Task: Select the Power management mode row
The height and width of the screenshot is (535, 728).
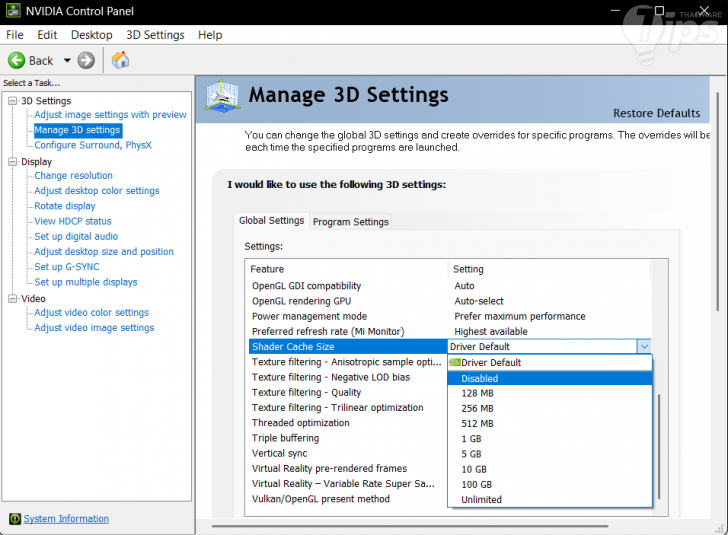Action: 449,316
